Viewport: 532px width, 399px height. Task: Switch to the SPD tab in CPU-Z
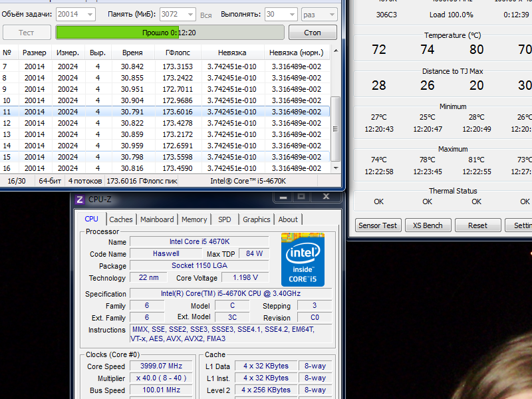click(225, 219)
